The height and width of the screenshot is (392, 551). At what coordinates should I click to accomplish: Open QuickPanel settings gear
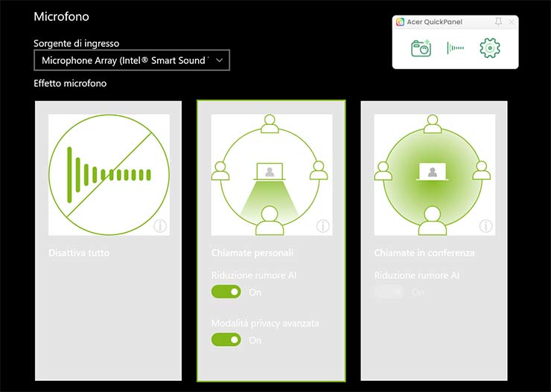(489, 48)
